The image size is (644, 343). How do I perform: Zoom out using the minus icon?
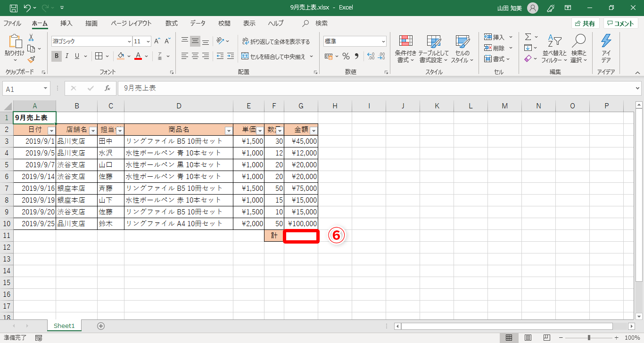[x=561, y=338]
